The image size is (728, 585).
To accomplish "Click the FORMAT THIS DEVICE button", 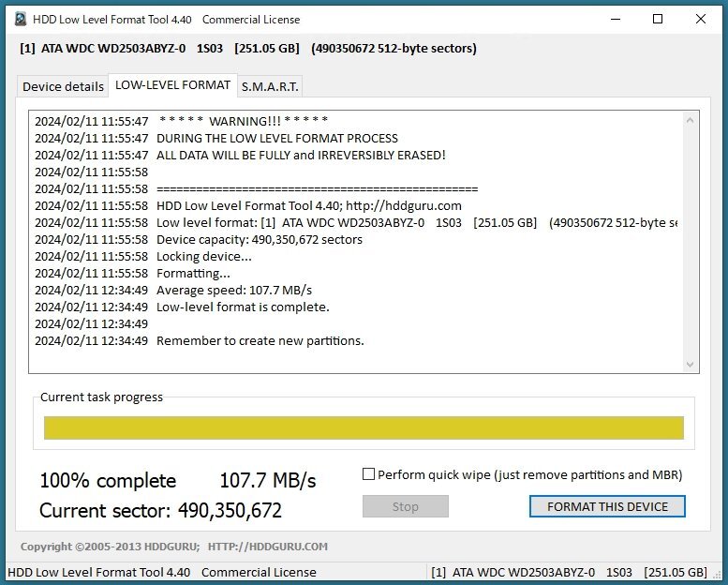I will (607, 506).
